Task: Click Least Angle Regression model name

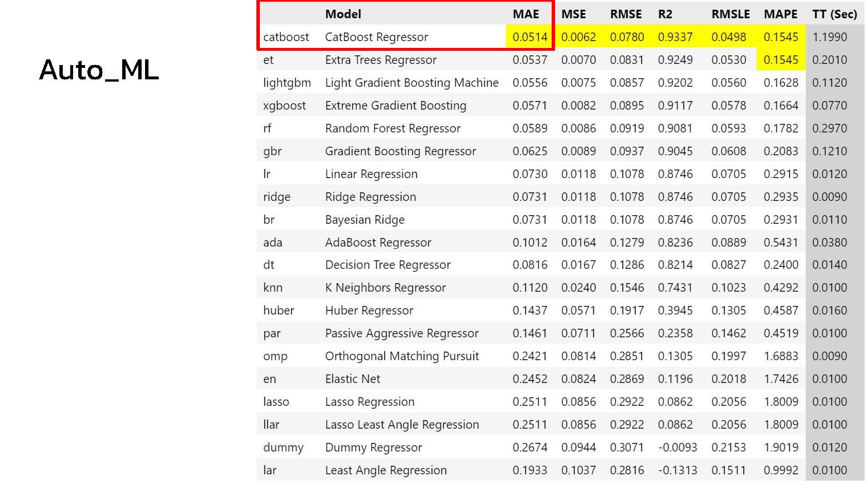Action: point(386,470)
